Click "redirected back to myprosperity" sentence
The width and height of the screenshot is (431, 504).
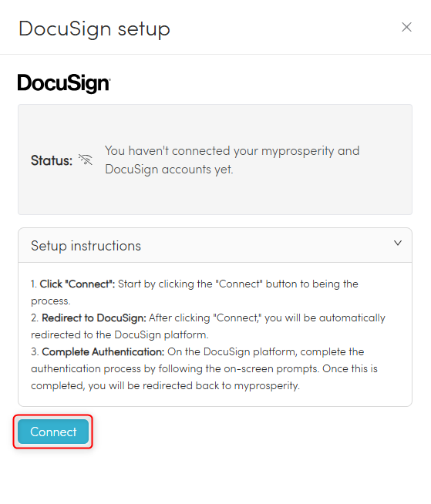pyautogui.click(x=221, y=385)
